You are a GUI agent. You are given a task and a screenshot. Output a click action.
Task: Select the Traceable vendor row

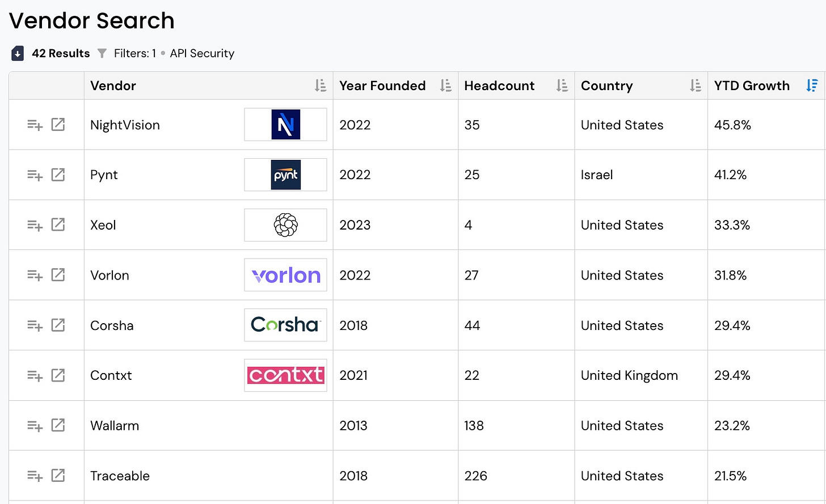click(417, 476)
